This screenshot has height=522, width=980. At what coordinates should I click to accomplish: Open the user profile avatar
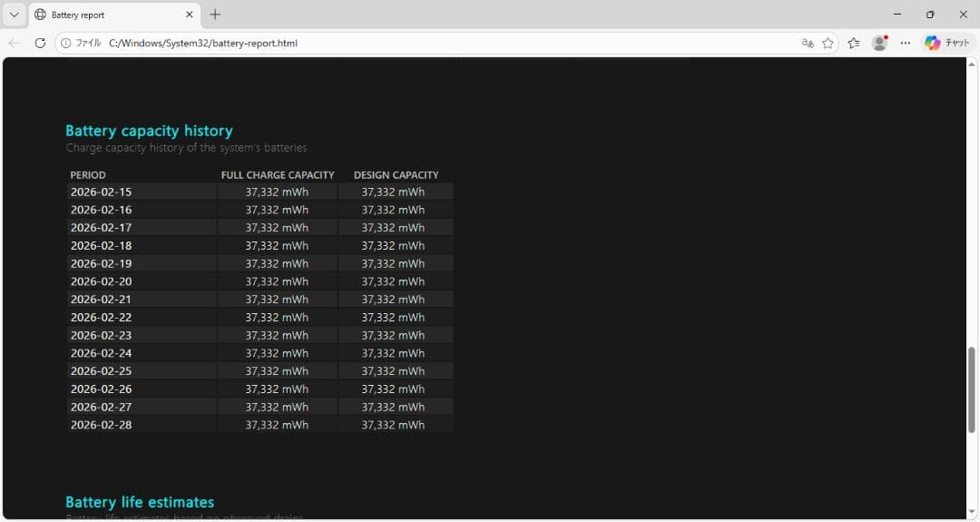coord(879,43)
